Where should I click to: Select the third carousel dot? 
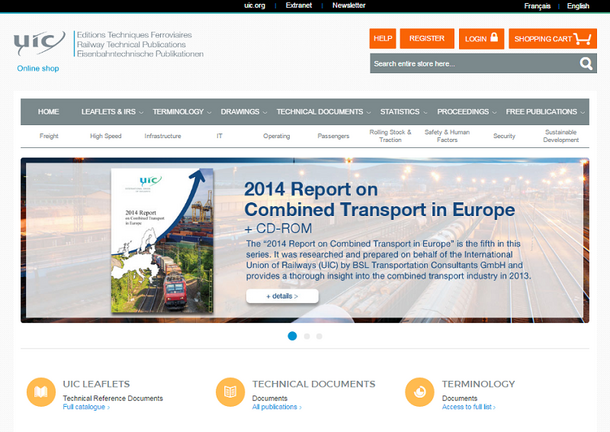pyautogui.click(x=319, y=336)
